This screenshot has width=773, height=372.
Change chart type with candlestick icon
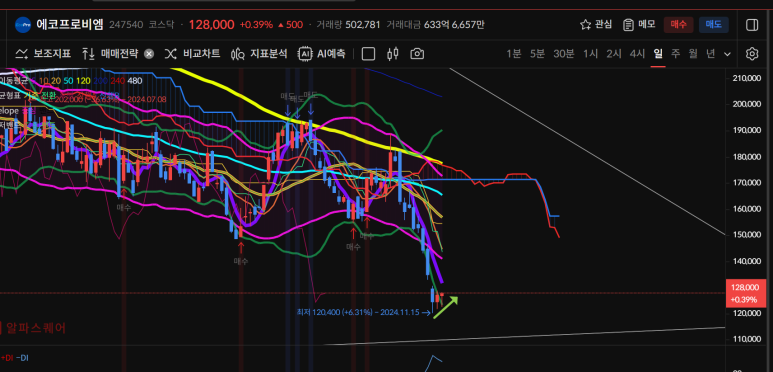(393, 54)
